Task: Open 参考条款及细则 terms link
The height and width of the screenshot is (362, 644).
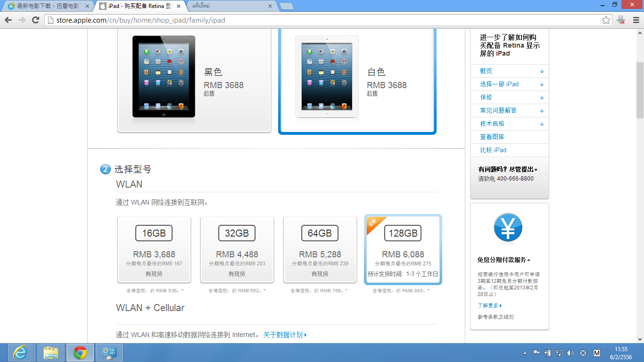Action: (x=495, y=317)
